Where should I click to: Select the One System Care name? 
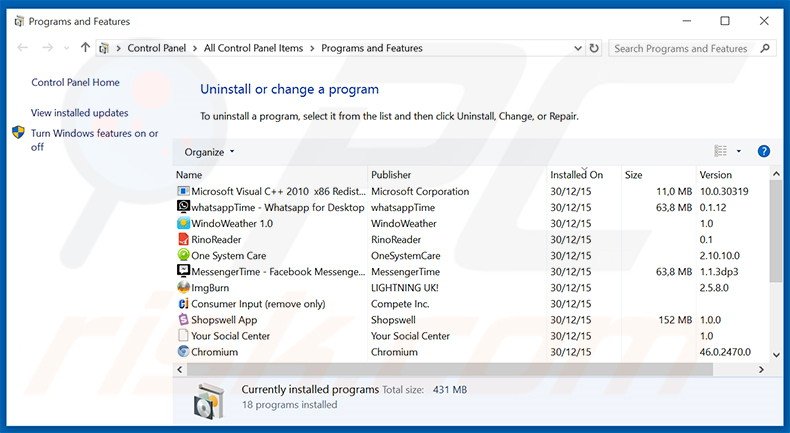coord(229,256)
